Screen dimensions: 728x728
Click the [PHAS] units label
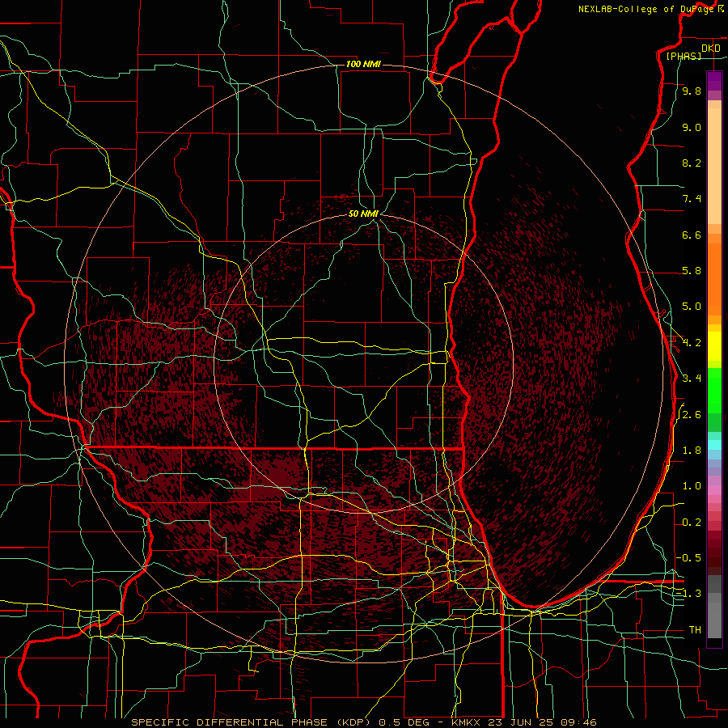click(684, 56)
